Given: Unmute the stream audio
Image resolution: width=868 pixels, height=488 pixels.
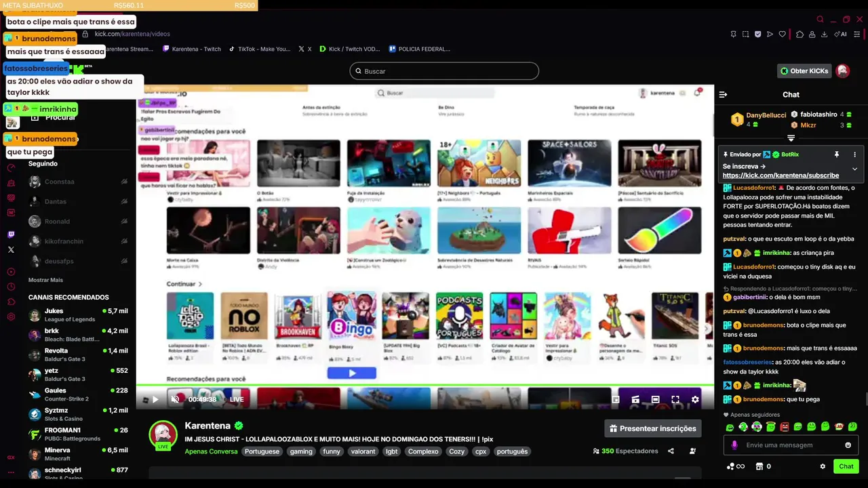Looking at the screenshot, I should tap(175, 400).
